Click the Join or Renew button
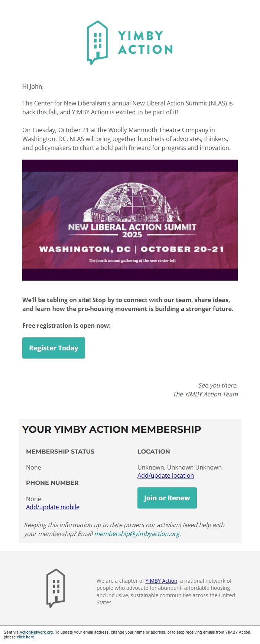260x644 pixels. pyautogui.click(x=167, y=498)
